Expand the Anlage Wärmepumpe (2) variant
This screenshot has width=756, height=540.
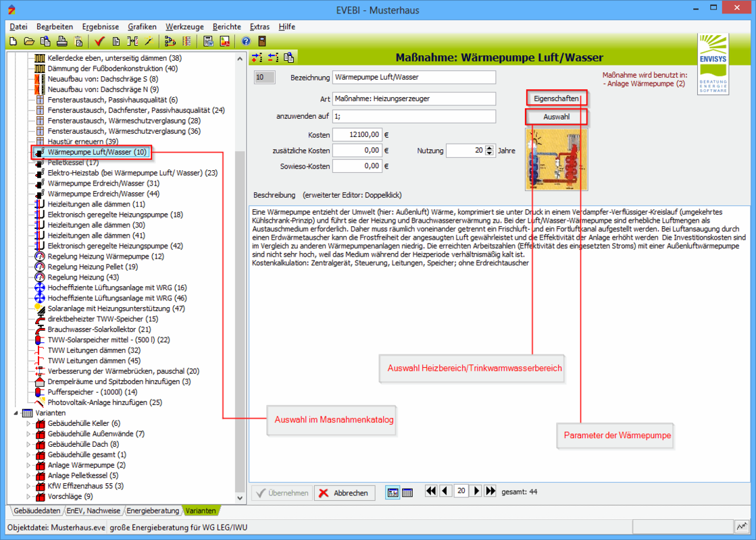[x=28, y=465]
